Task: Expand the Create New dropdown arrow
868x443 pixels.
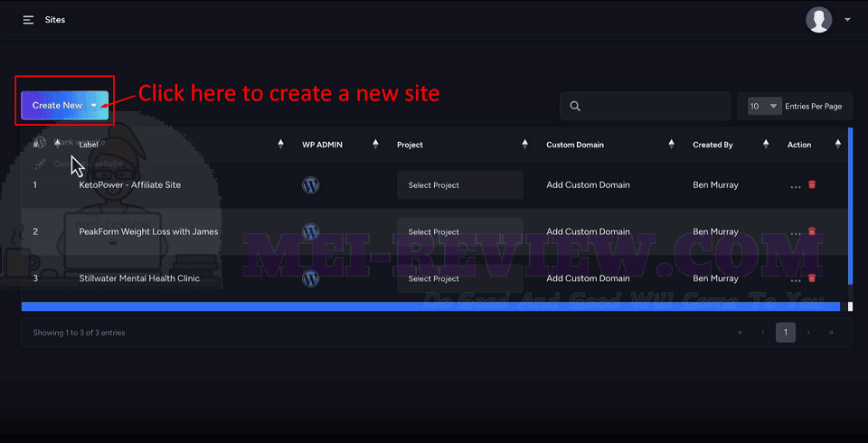Action: (94, 105)
